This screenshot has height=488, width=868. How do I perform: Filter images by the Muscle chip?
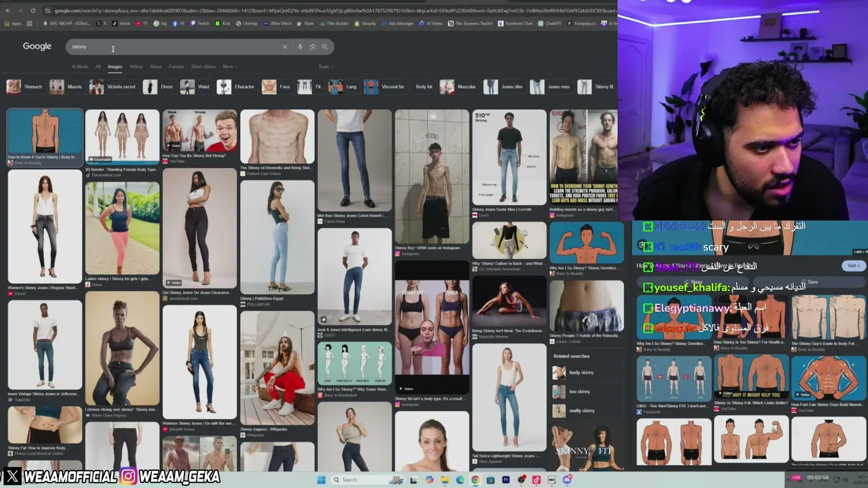[66, 87]
